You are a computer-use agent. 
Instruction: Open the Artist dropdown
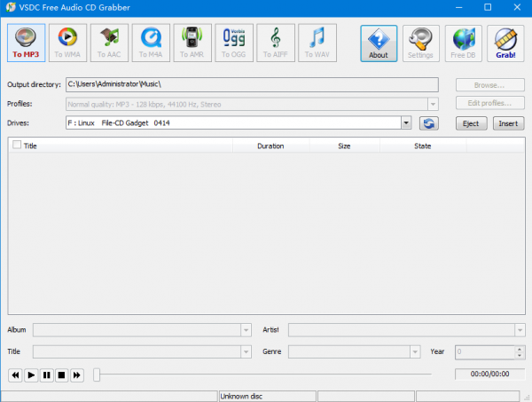[520, 330]
